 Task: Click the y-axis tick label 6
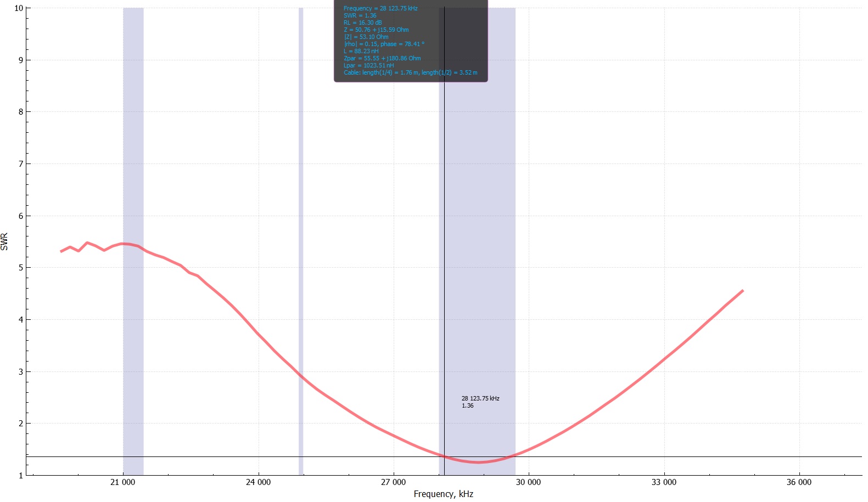tap(21, 216)
